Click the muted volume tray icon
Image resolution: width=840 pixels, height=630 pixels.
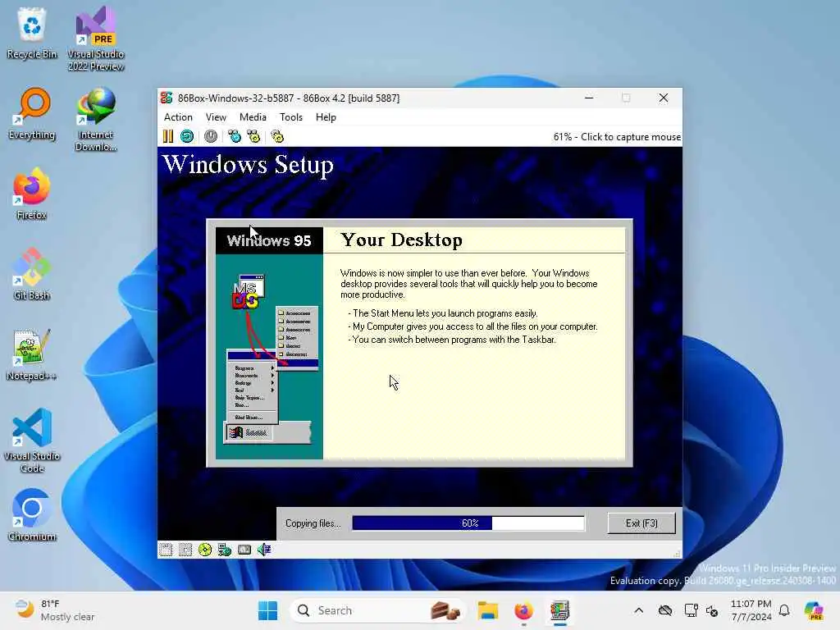pos(712,610)
